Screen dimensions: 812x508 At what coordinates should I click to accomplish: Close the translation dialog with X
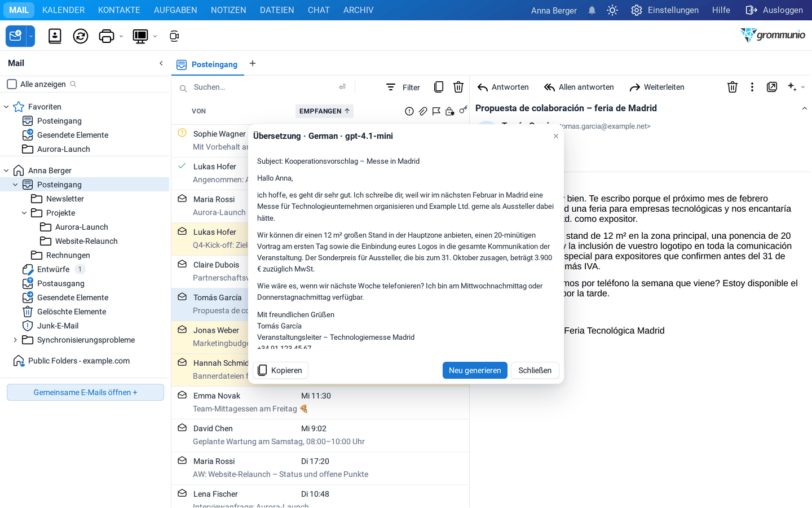point(556,136)
